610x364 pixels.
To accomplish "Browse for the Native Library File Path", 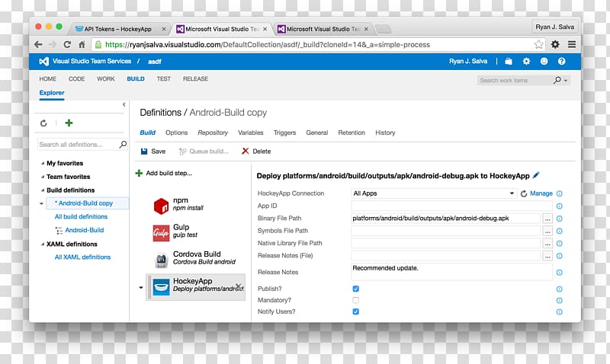I will [x=547, y=244].
